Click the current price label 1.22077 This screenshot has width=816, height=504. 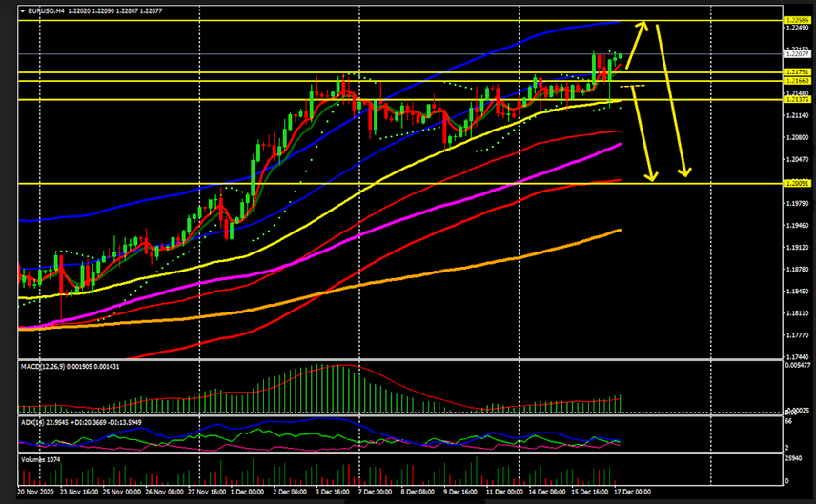point(796,55)
